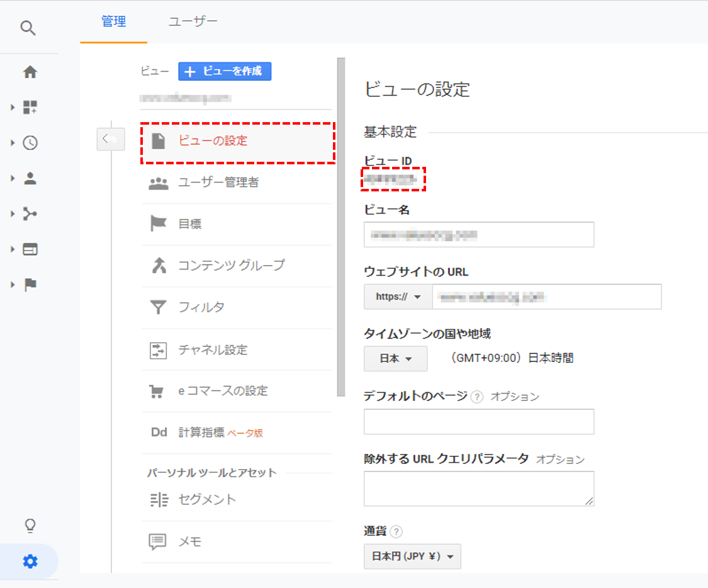Click the clock-shaped realtime reports icon
This screenshot has width=708, height=588.
tap(28, 142)
